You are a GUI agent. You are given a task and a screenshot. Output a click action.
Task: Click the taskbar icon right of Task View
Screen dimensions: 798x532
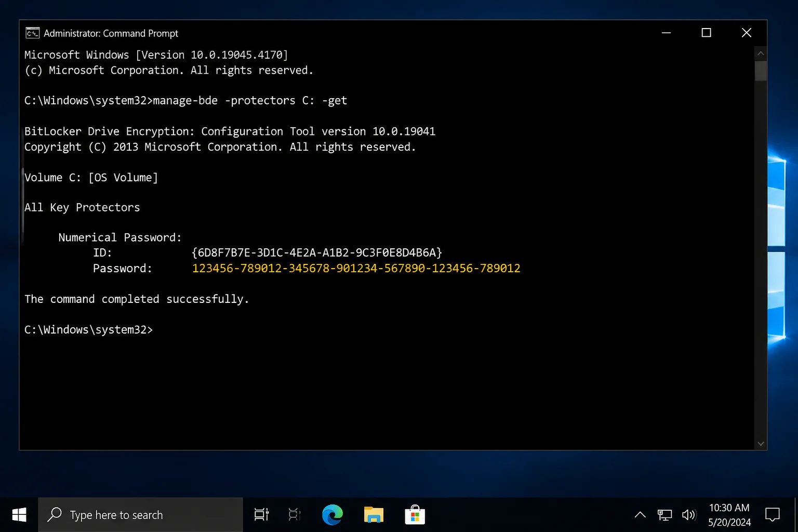(x=295, y=515)
